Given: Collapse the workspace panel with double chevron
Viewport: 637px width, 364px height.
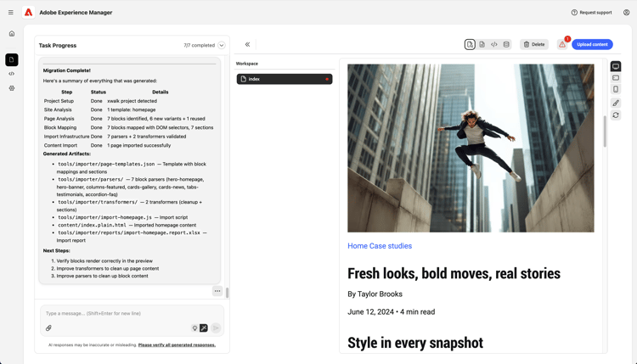Looking at the screenshot, I should coord(247,45).
